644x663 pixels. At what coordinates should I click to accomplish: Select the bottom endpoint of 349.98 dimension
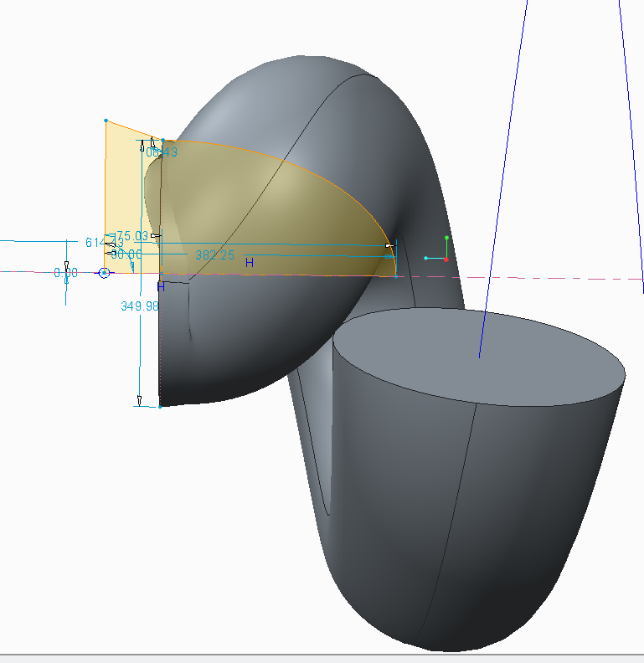(x=159, y=407)
